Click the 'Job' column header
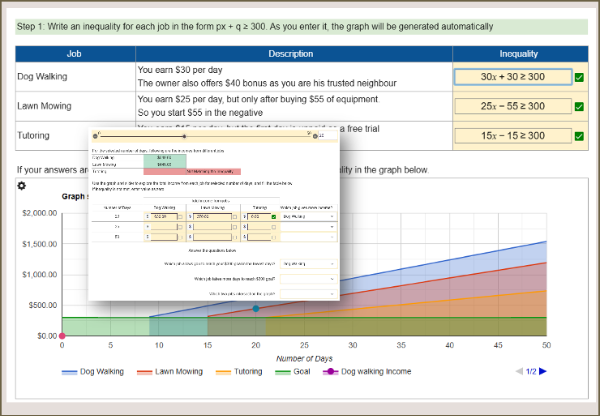 75,54
